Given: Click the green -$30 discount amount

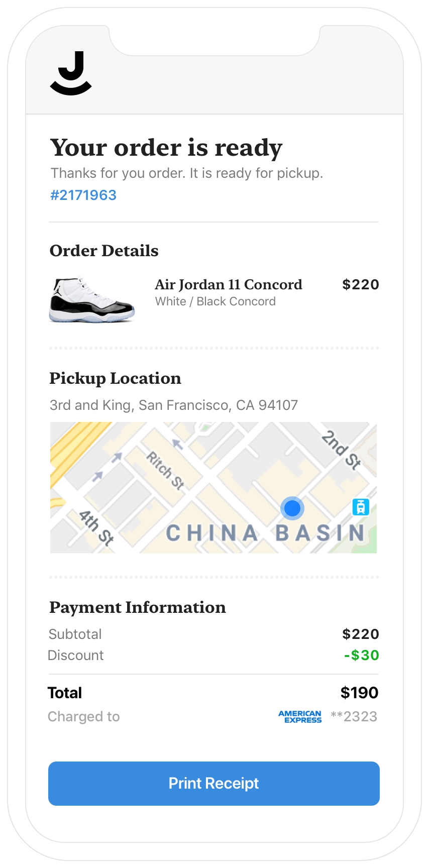Looking at the screenshot, I should [x=361, y=655].
